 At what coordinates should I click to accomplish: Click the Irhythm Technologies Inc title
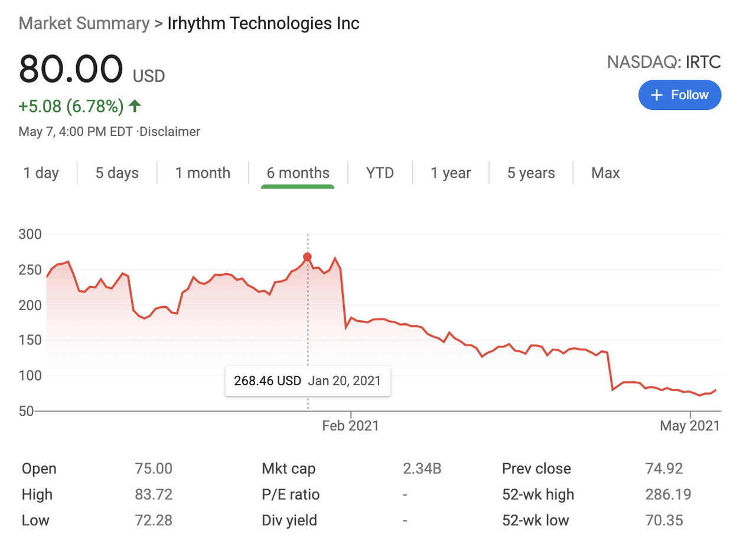(x=263, y=24)
